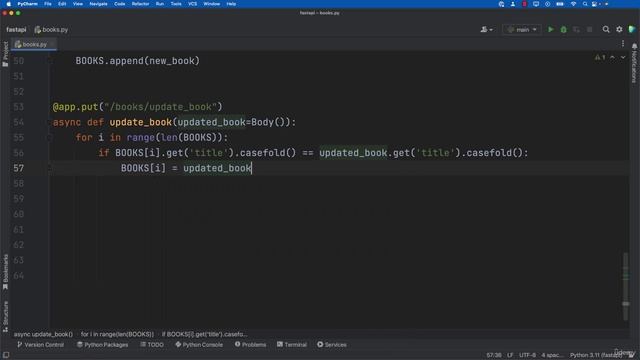
Task: Open the Version Control tool window
Action: click(40, 344)
